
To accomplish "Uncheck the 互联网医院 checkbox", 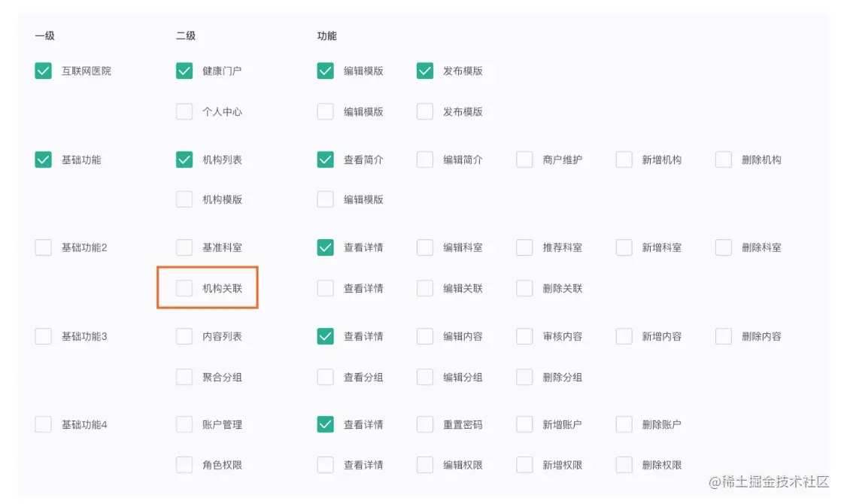I will [43, 71].
